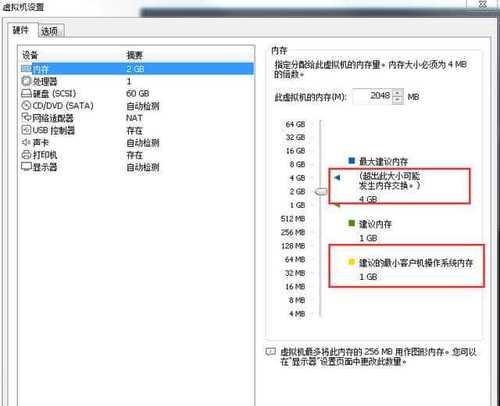The height and width of the screenshot is (406, 500).
Task: Click the memory value field showing 2048
Action: tap(373, 96)
